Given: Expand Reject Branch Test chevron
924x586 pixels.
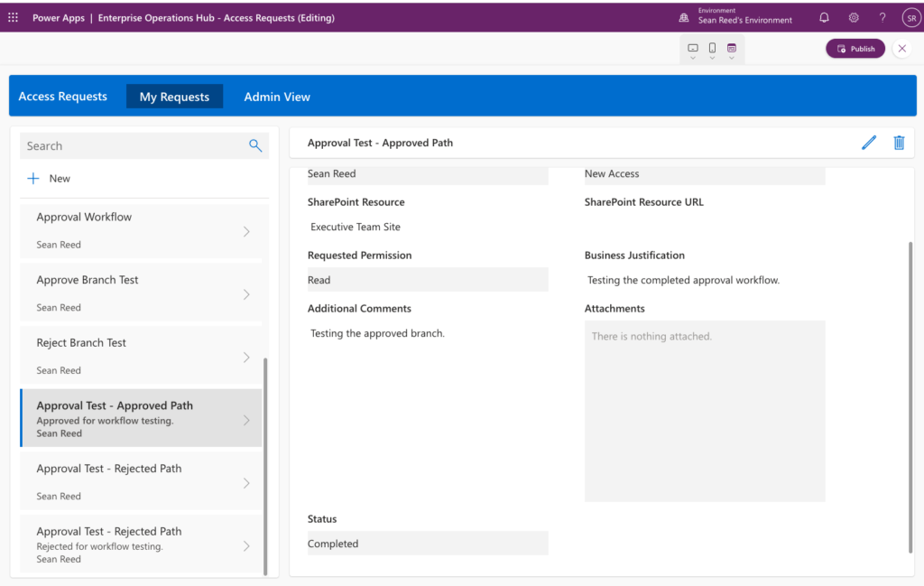Looking at the screenshot, I should click(247, 358).
